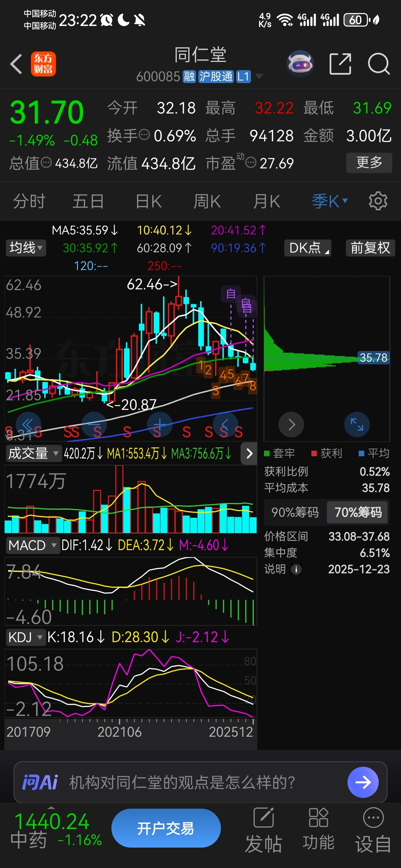401x868 pixels.
Task: Zoom out the chart with minus control
Action: point(94,424)
